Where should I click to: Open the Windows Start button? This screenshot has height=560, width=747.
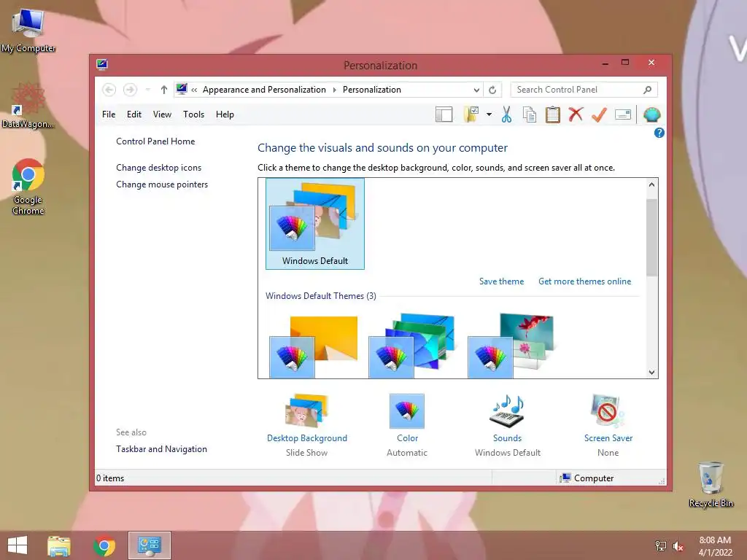(x=18, y=545)
